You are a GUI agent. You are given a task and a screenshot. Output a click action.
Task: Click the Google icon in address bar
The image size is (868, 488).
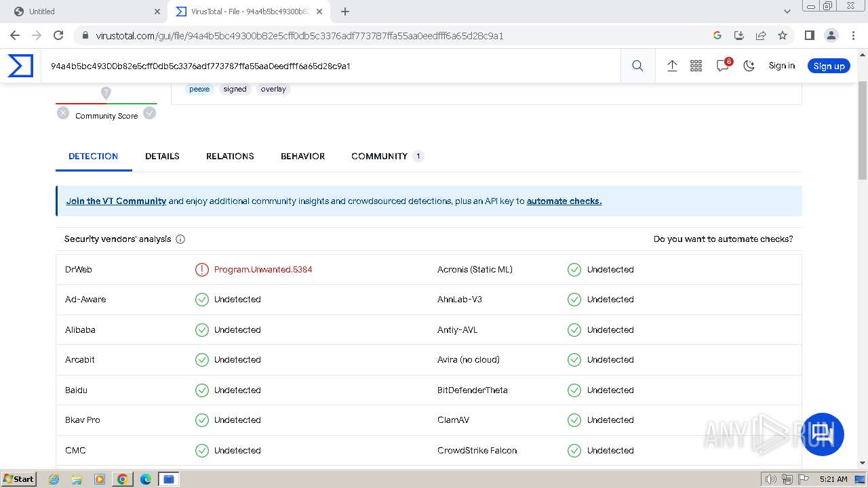pyautogui.click(x=717, y=35)
